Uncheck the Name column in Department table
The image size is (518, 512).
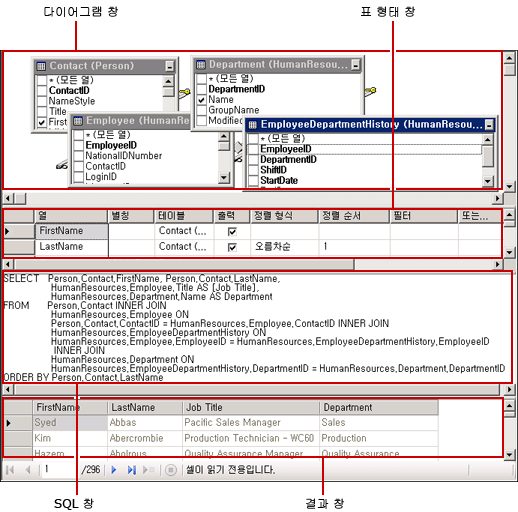(x=201, y=100)
